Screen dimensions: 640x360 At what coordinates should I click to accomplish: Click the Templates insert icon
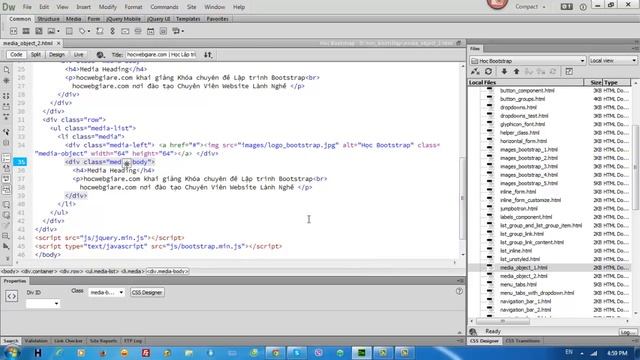pos(176,31)
